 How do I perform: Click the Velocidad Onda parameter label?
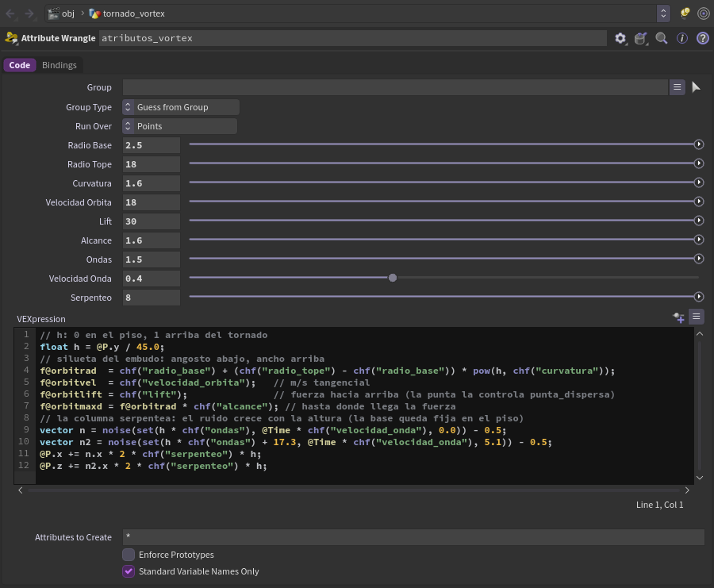point(80,279)
